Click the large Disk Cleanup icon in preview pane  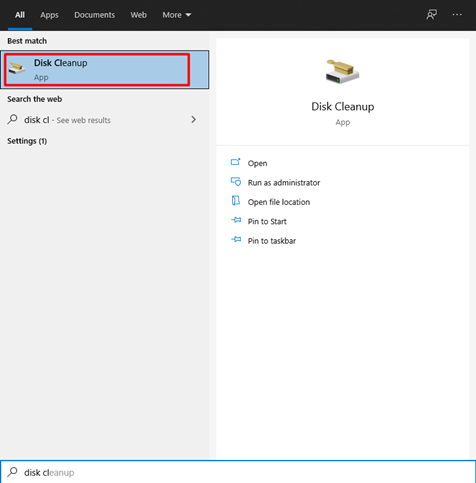point(342,71)
